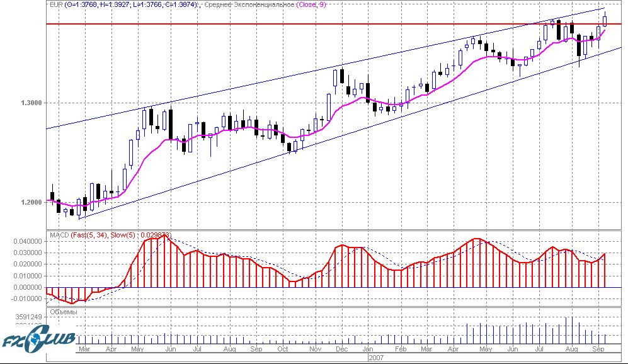The width and height of the screenshot is (628, 364).
Task: Click the 1.2000 price axis label
Action: [x=31, y=202]
